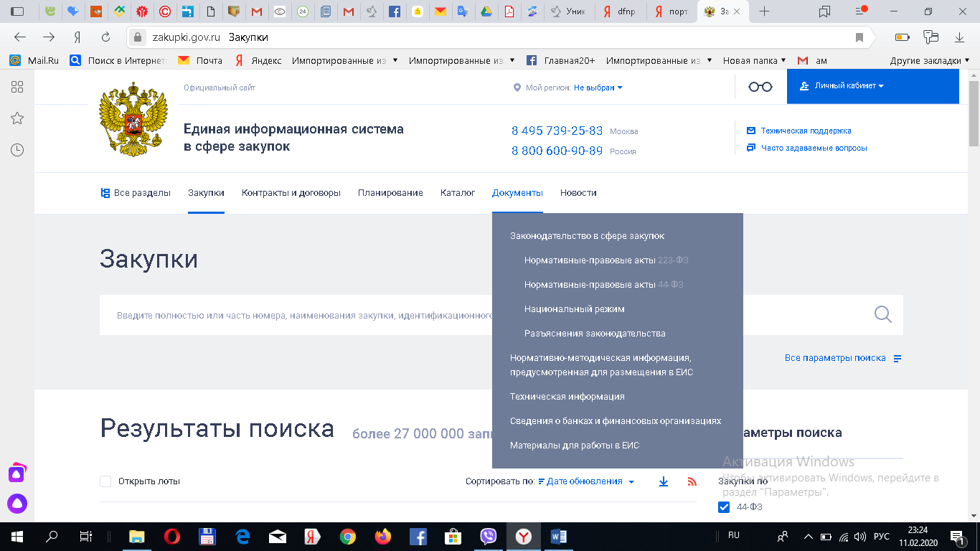Click the browser vertical scrollbar thumb
This screenshot has height=551, width=980.
(x=974, y=108)
